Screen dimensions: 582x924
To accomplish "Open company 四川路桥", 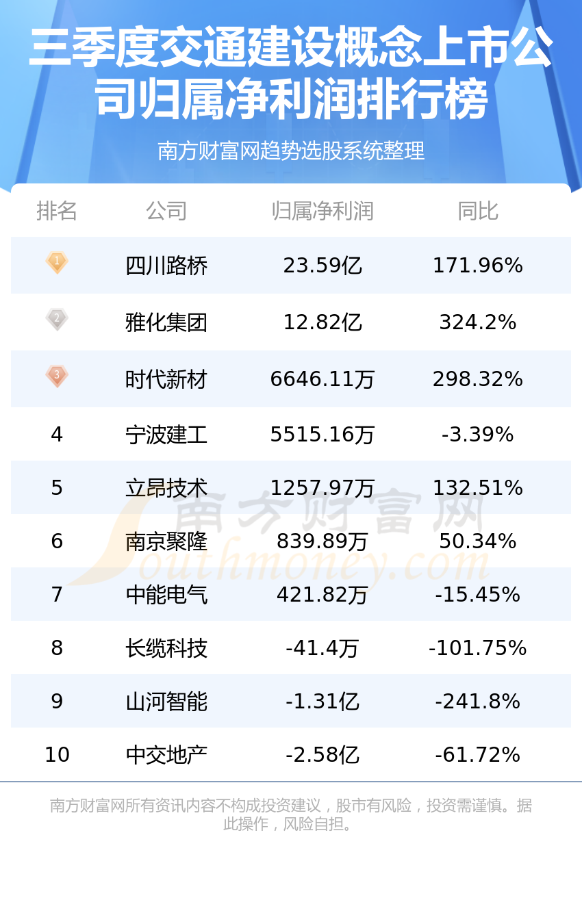I will tap(166, 266).
